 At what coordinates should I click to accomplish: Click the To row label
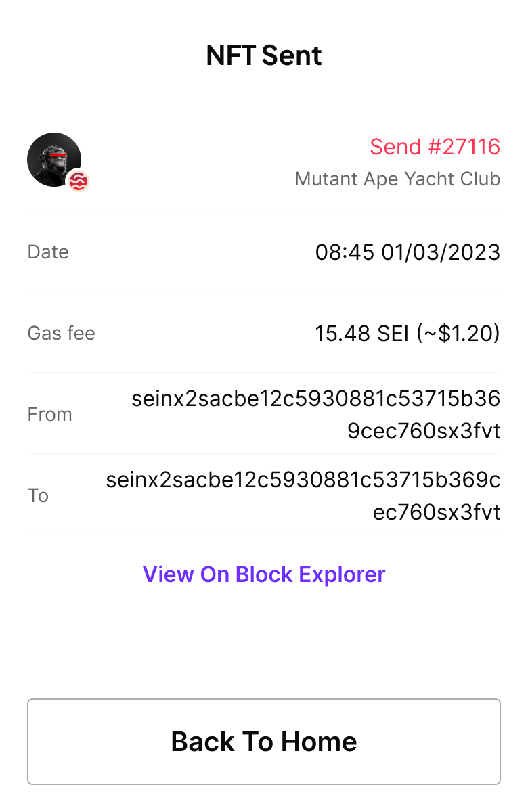(38, 495)
